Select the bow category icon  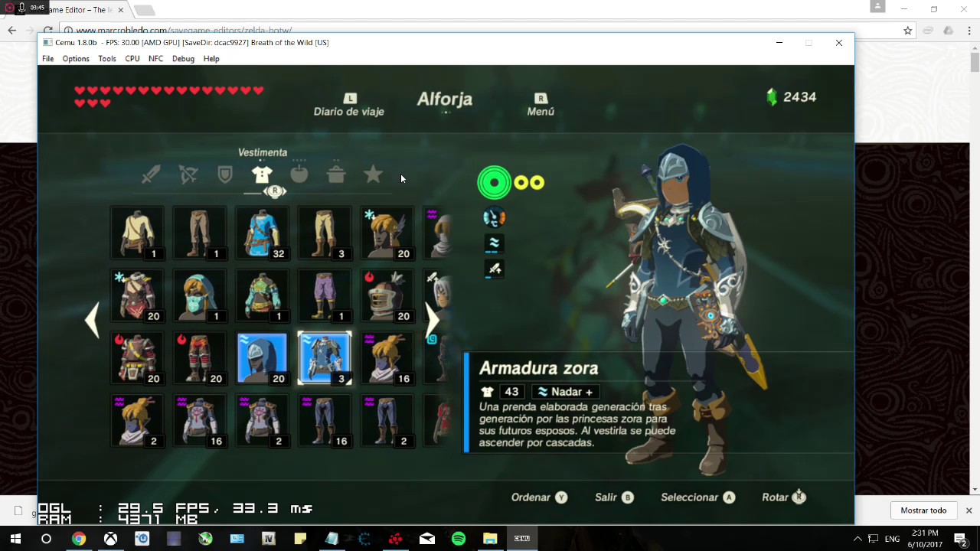click(188, 175)
